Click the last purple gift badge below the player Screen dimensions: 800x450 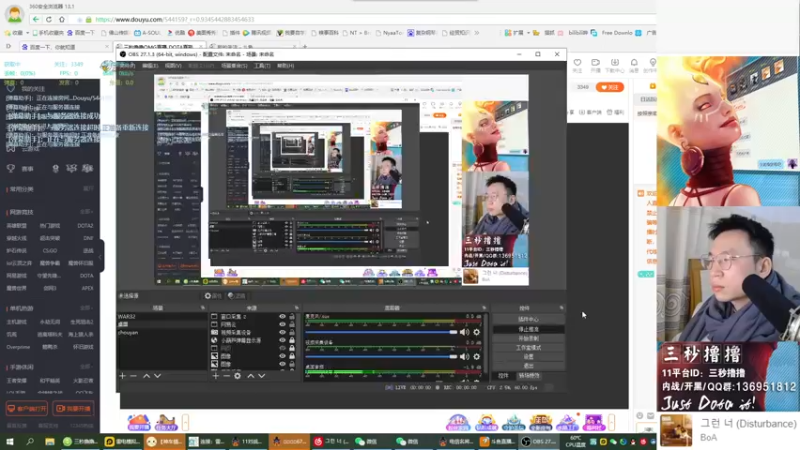tap(593, 422)
